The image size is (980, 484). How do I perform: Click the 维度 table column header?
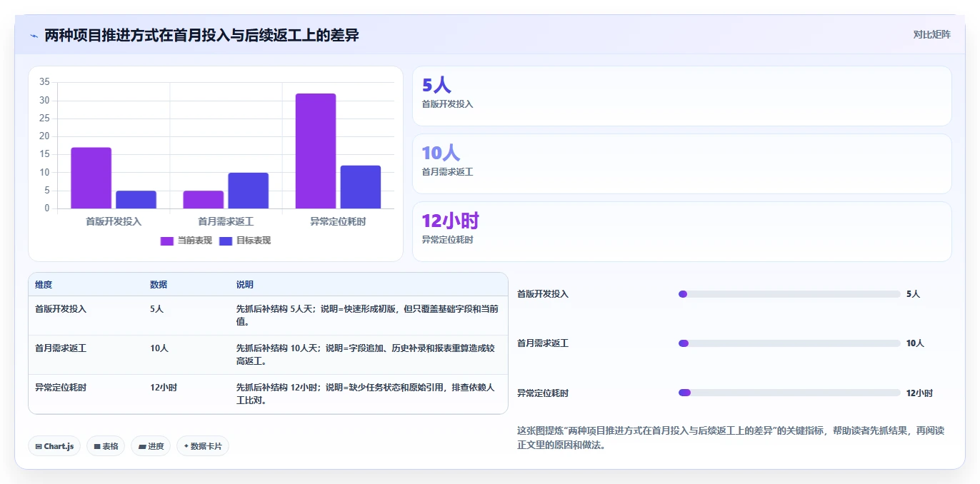[44, 284]
